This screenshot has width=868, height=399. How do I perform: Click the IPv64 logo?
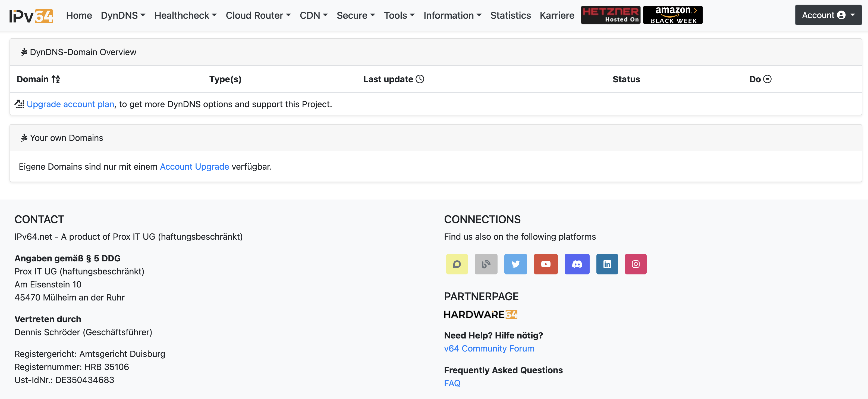tap(31, 15)
